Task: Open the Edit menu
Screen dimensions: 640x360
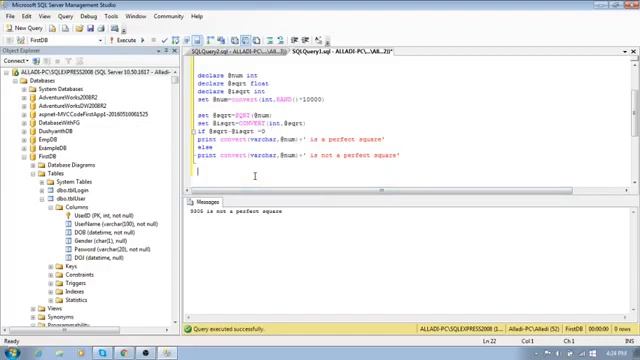Action: coord(27,16)
